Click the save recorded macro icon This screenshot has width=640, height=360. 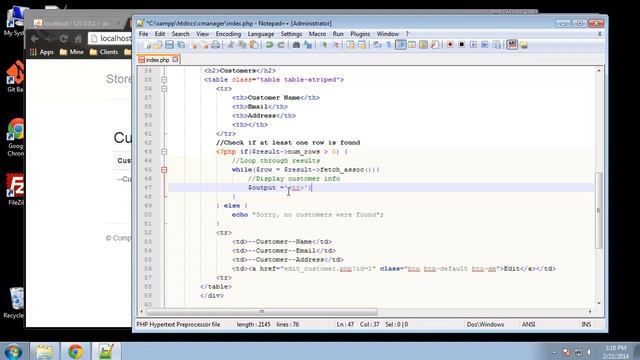point(496,44)
